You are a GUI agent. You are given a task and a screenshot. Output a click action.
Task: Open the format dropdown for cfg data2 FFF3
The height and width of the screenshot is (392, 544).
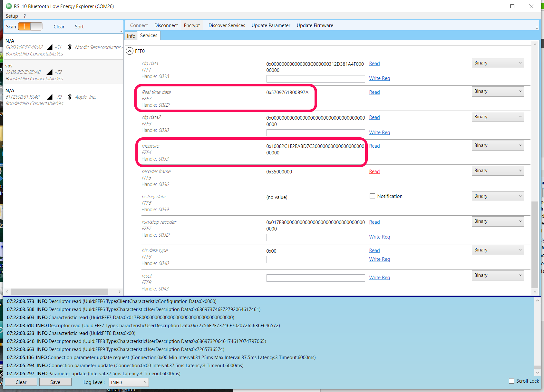pyautogui.click(x=498, y=117)
